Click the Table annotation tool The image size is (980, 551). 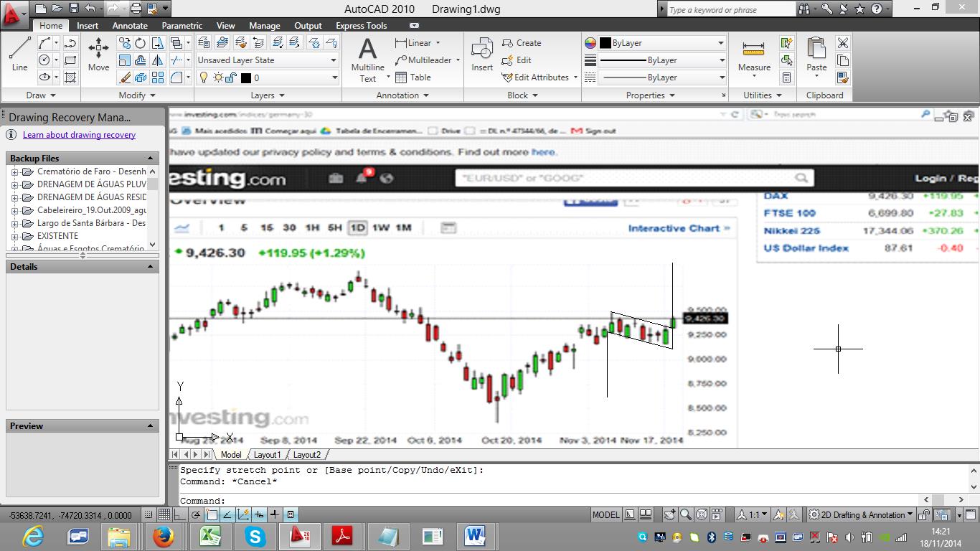(413, 77)
